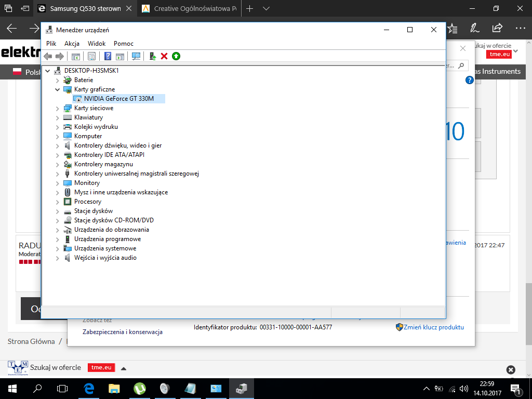Uninstall device using the red X icon
532x399 pixels.
pos(164,56)
